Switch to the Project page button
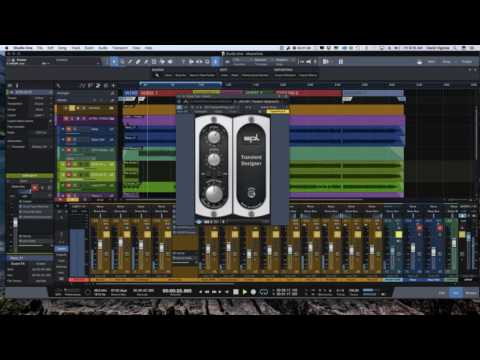This screenshot has height=360, width=480. coord(467,62)
